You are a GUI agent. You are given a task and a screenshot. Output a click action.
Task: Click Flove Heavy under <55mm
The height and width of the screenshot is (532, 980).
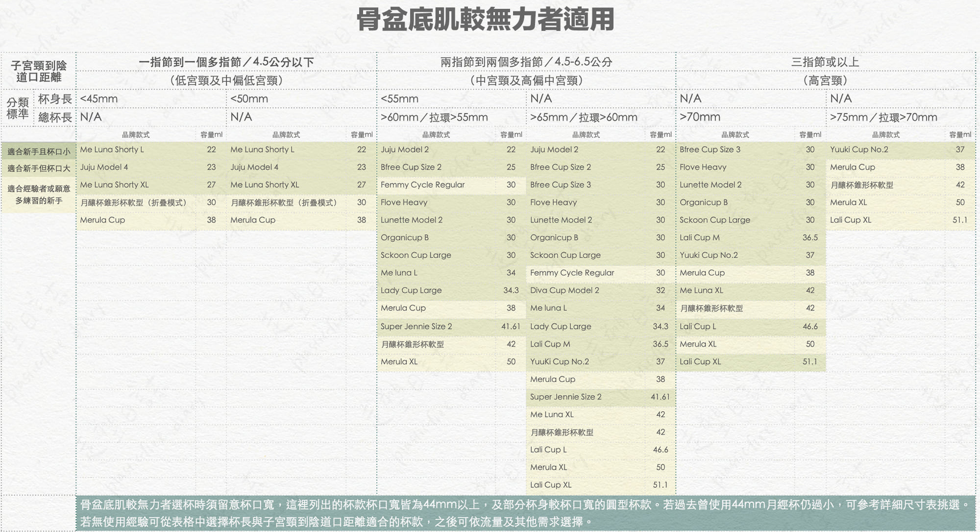click(x=404, y=203)
